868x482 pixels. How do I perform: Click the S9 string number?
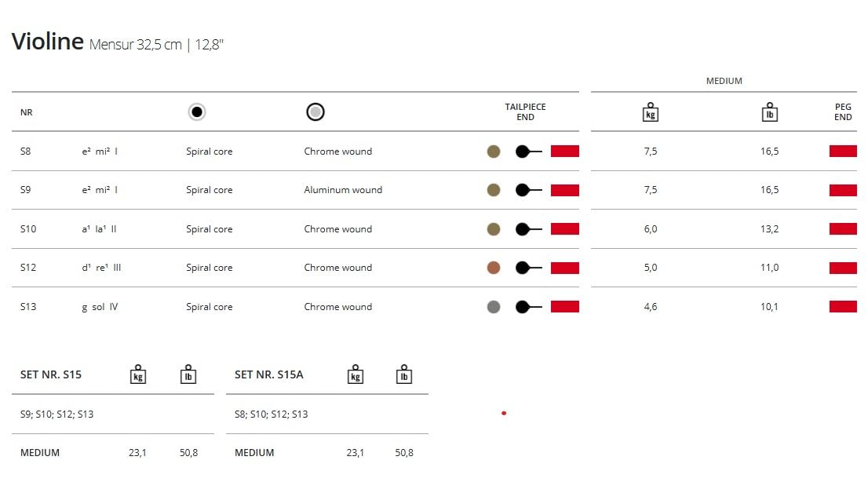pyautogui.click(x=27, y=190)
